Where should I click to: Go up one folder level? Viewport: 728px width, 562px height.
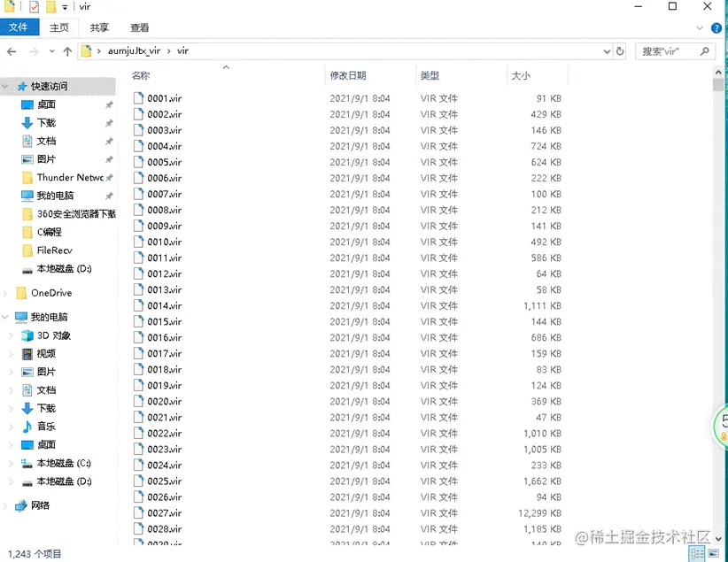[68, 51]
